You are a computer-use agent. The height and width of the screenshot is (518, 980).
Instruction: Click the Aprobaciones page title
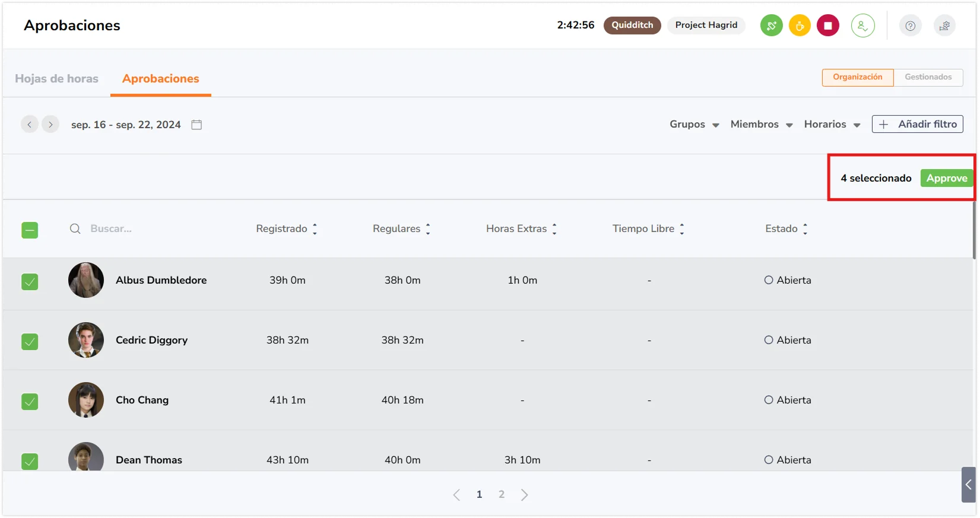(72, 26)
